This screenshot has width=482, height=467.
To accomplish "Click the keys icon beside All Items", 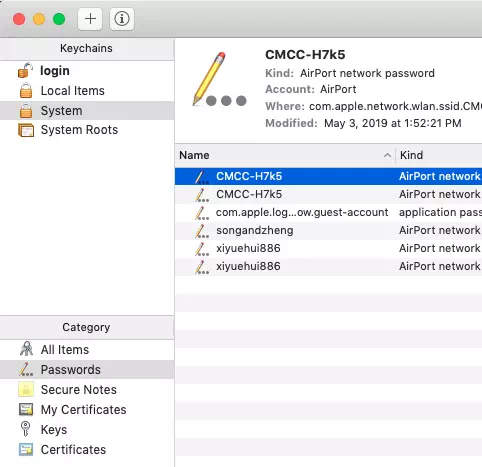I will click(x=26, y=349).
